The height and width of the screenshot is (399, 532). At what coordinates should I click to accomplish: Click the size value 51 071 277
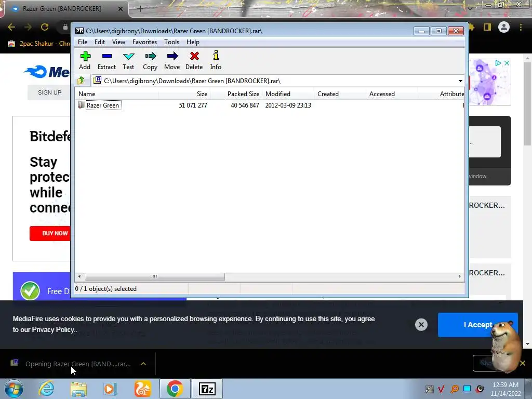[x=193, y=105]
